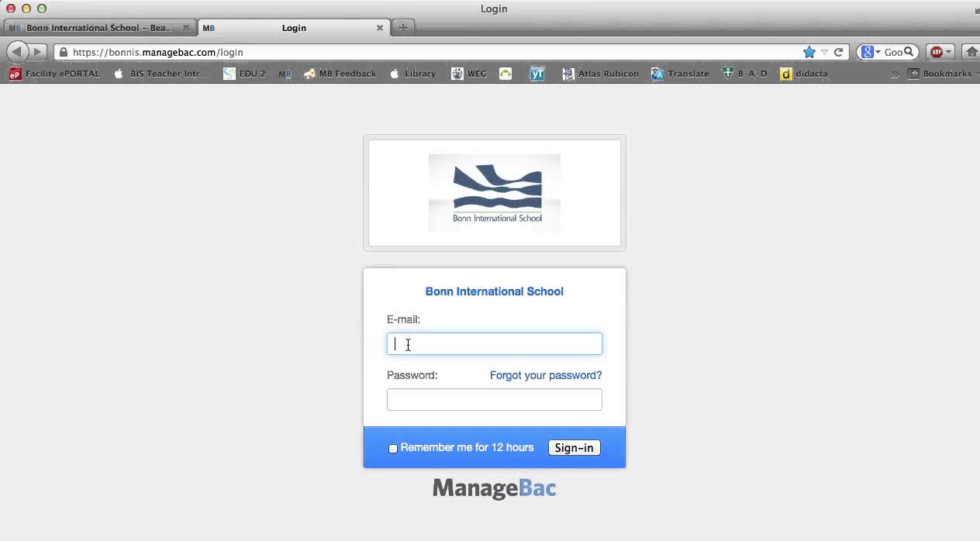Go back with the browser back arrow
The image size is (980, 541).
(x=17, y=52)
